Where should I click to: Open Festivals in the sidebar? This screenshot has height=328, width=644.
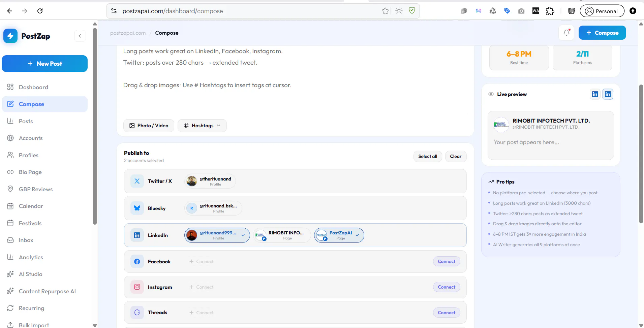(x=44, y=223)
